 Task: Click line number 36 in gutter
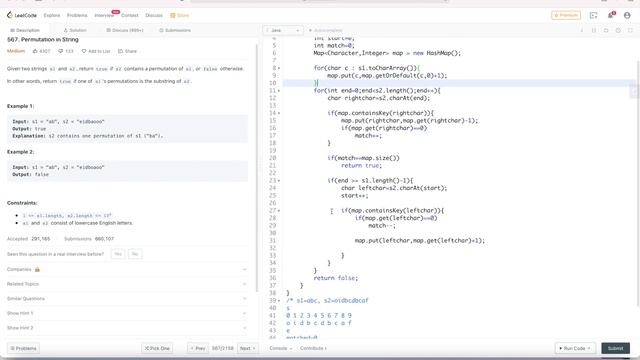[x=273, y=278]
